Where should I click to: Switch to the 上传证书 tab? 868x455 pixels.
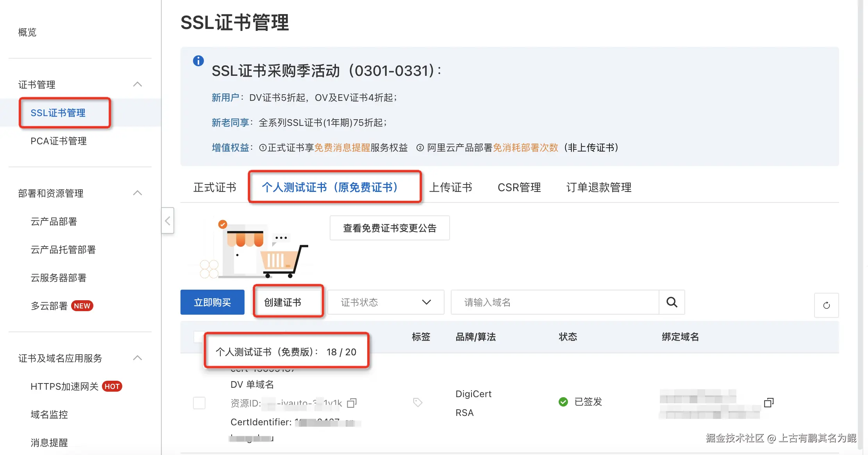pos(450,187)
